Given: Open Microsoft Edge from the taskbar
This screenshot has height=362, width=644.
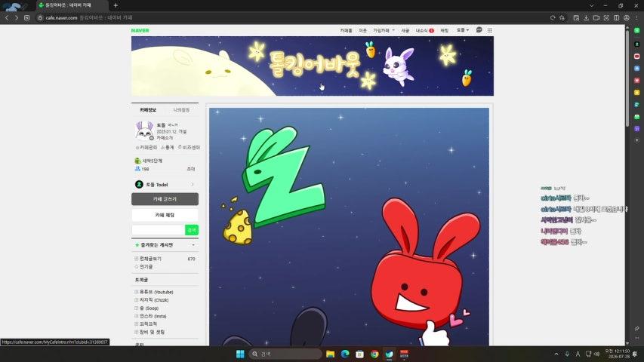Looking at the screenshot, I should click(x=345, y=354).
